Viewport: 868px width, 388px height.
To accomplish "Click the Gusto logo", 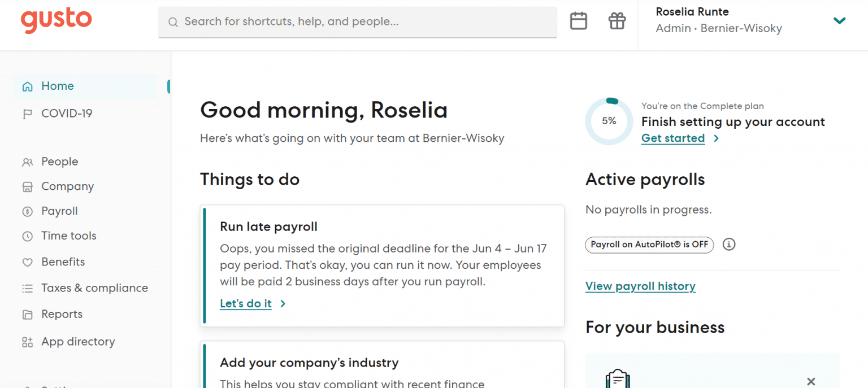I will pos(56,21).
